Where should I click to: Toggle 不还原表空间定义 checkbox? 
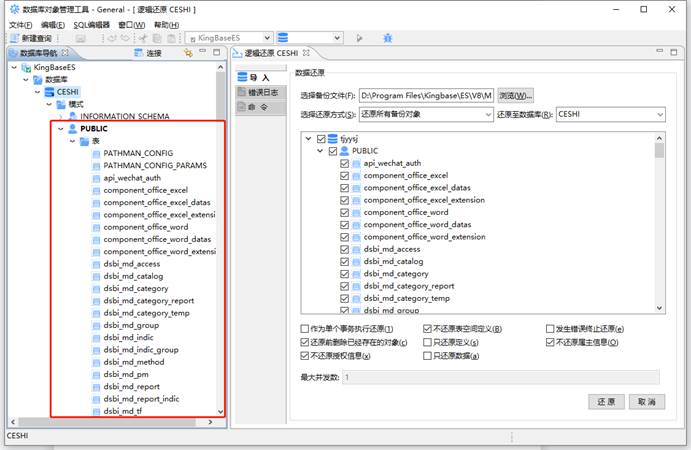[x=427, y=329]
